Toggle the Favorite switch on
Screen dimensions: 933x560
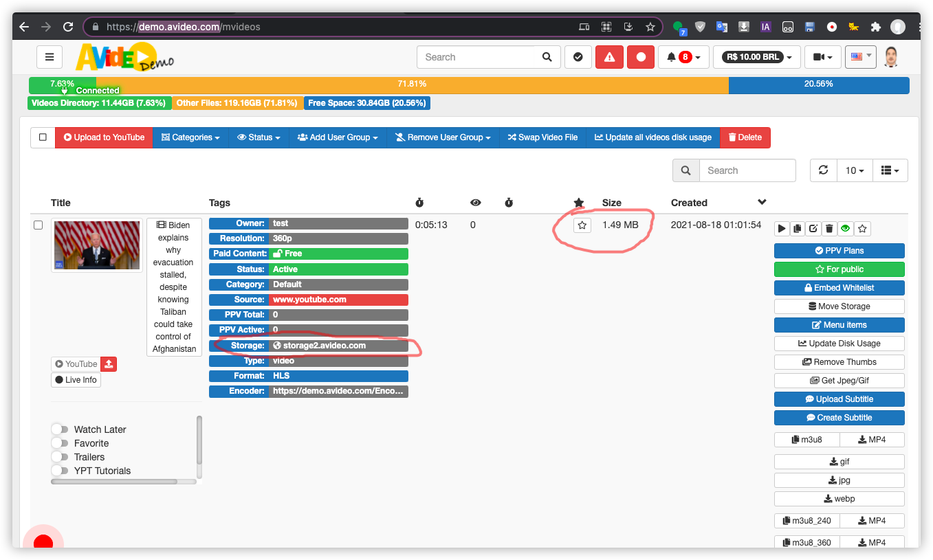59,443
